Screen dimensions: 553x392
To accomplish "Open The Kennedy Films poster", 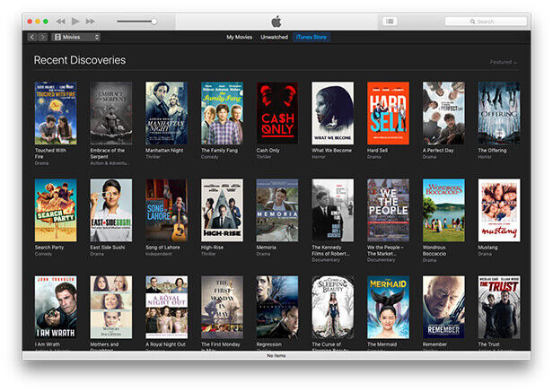I will coord(332,210).
